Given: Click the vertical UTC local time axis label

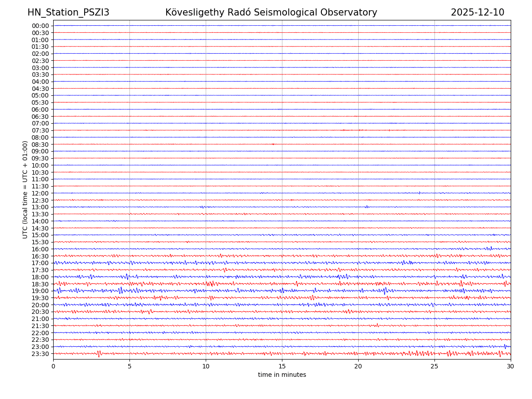Looking at the screenshot, I should (x=25, y=190).
